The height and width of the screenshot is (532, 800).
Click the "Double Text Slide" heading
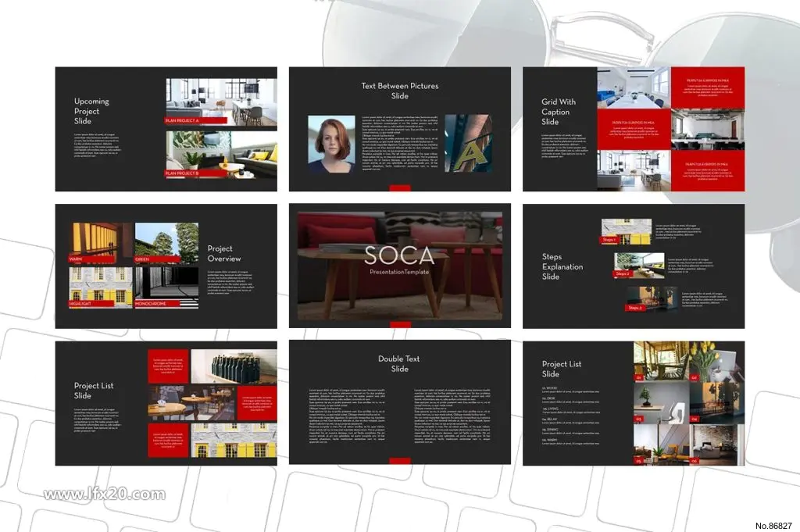(399, 364)
